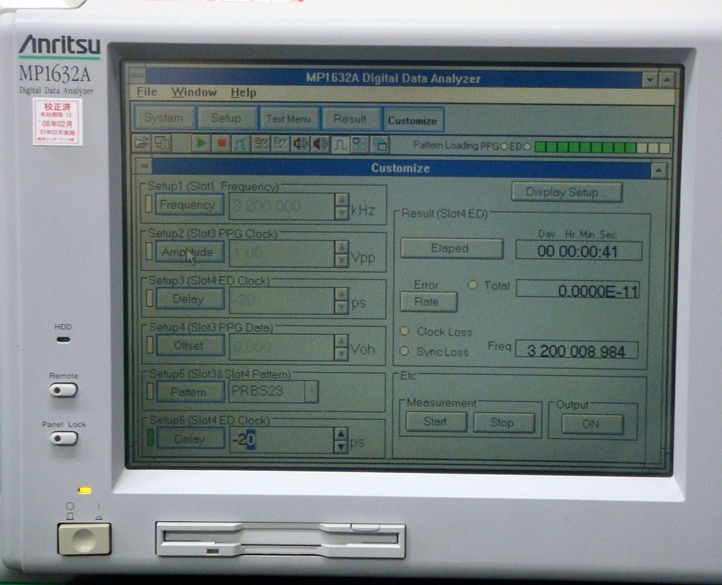Click the blue waveform icon beside stop
722x585 pixels.
click(240, 144)
